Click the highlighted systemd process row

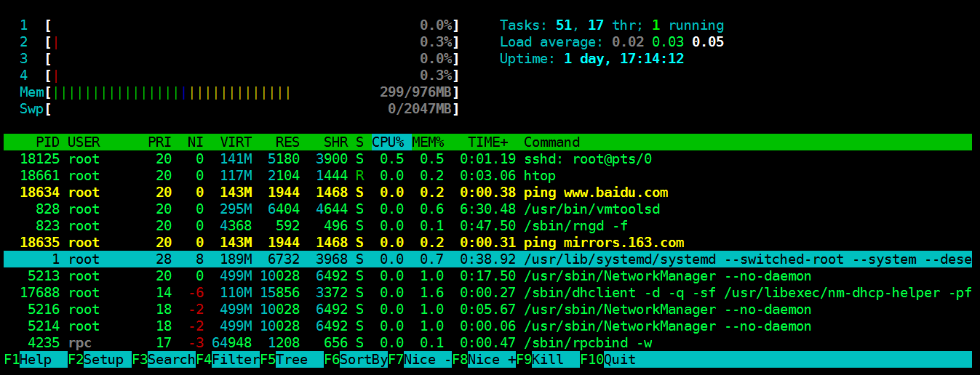click(x=487, y=259)
